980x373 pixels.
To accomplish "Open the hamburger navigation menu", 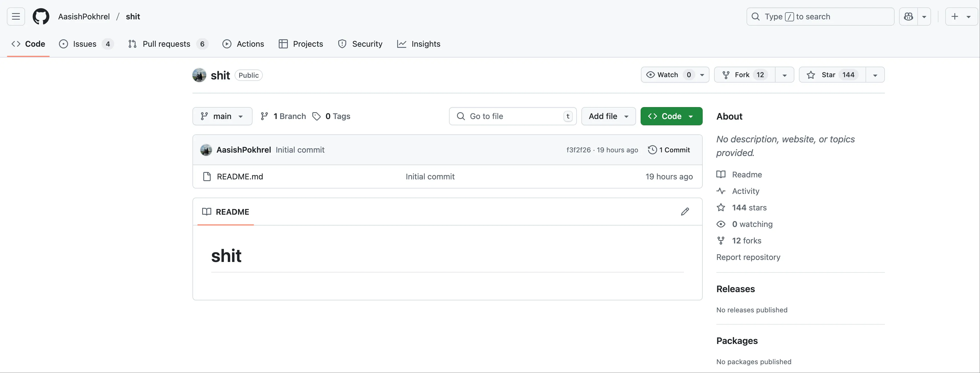I will click(16, 16).
